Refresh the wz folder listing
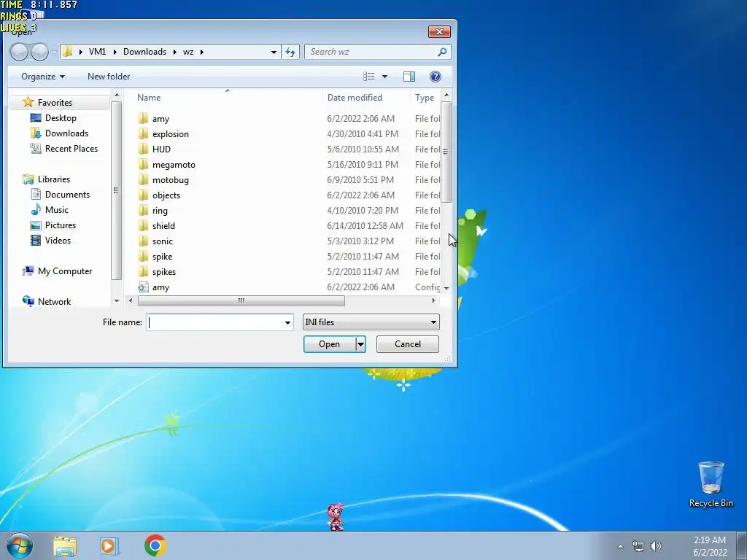 (290, 52)
